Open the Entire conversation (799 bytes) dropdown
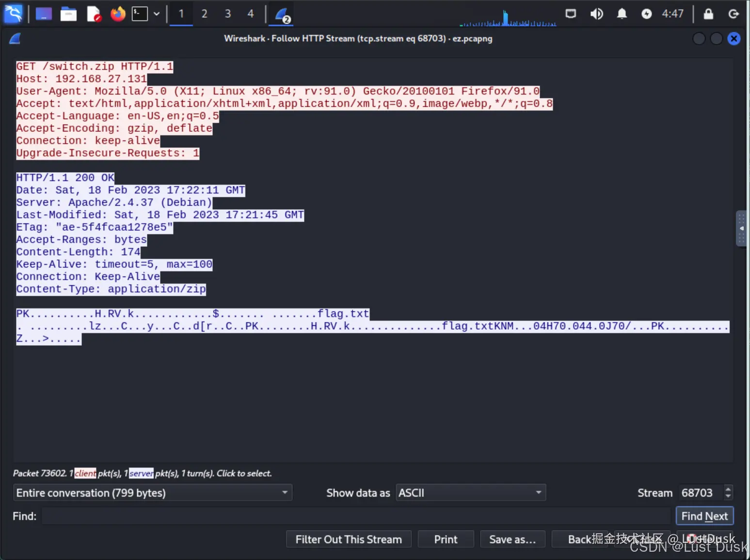The width and height of the screenshot is (750, 560). pyautogui.click(x=153, y=493)
